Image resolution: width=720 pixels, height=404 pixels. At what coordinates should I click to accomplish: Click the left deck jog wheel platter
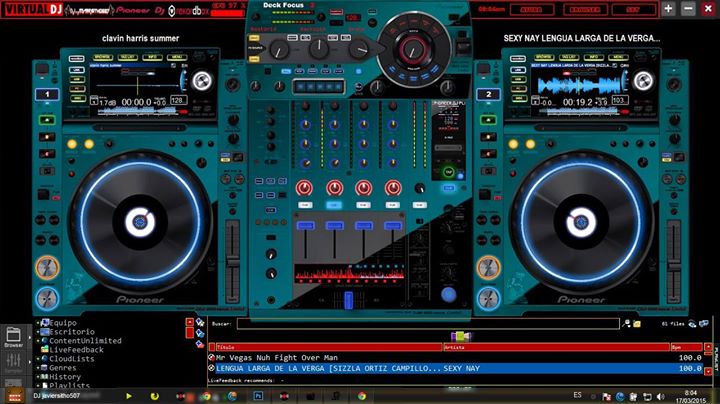point(140,222)
